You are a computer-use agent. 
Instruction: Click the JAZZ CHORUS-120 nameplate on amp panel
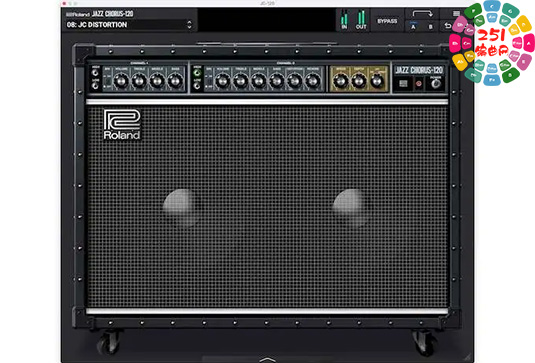(x=419, y=70)
